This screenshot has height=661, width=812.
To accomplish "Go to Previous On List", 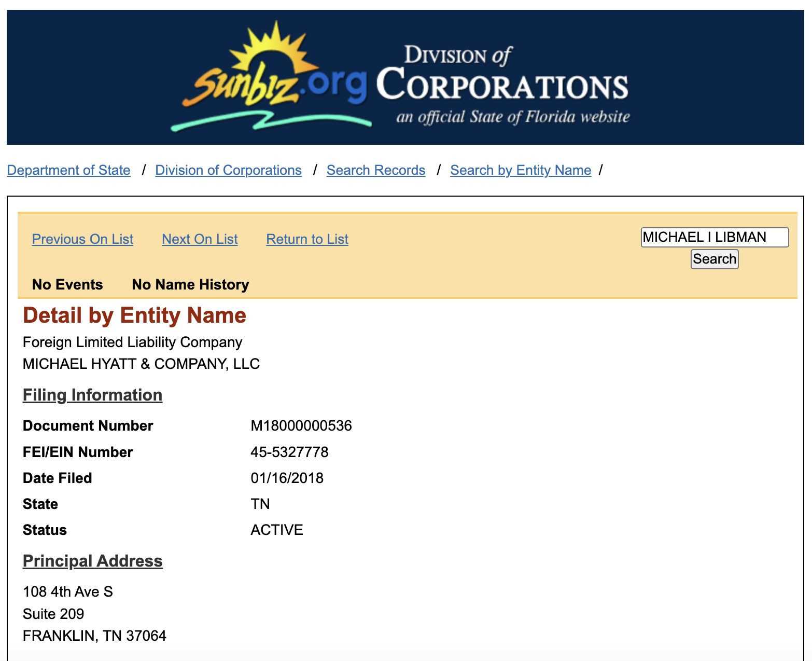I will pos(82,239).
